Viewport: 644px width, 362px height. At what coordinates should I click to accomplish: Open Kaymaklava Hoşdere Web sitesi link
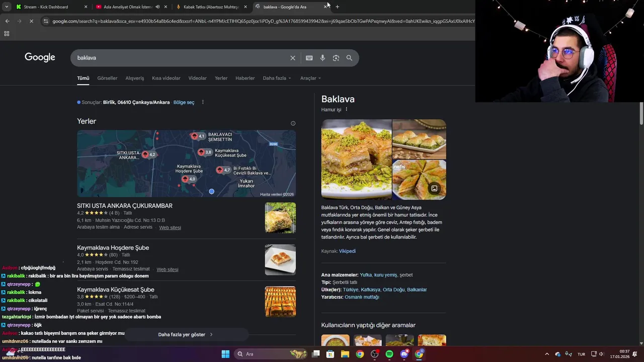[168, 269]
